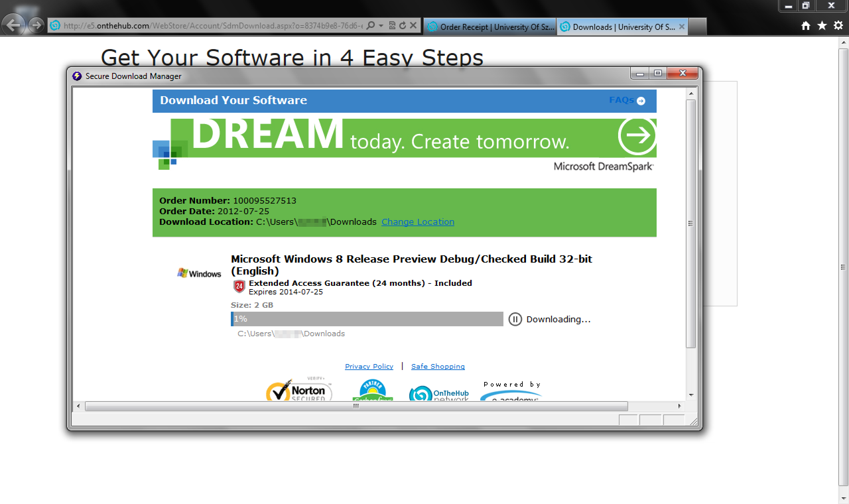Click the download manager scroll-up arrow
The width and height of the screenshot is (849, 504).
coord(691,94)
